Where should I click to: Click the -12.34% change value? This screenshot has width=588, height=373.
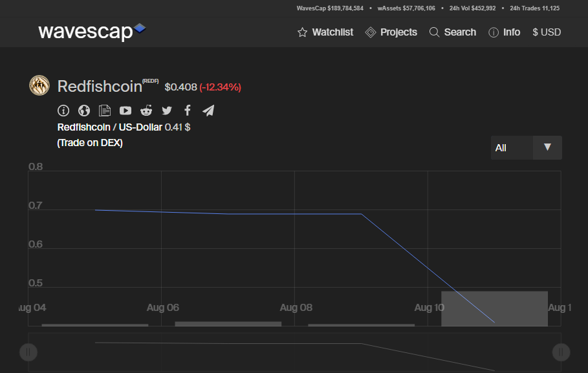(220, 87)
